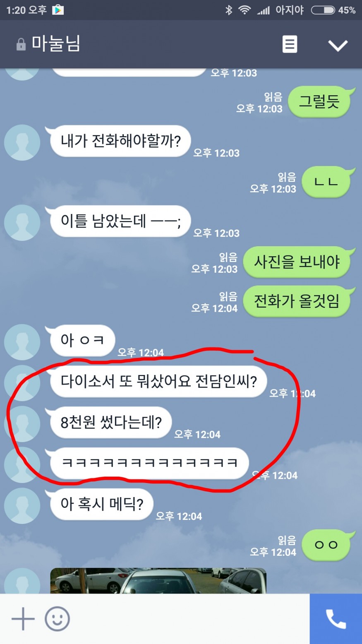
Task: Tap the blue phone call button
Action: coord(336,619)
